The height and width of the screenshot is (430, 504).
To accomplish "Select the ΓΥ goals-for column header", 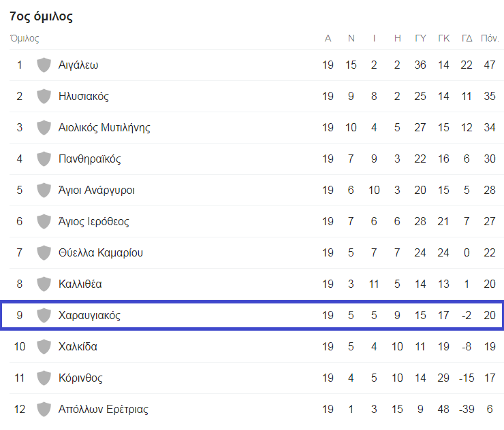I will (x=420, y=39).
